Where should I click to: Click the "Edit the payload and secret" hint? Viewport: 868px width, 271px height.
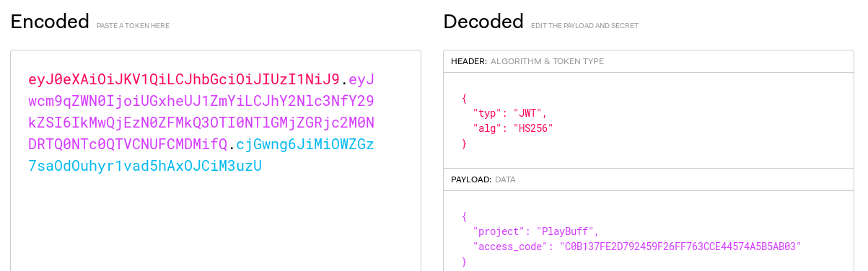coord(584,25)
